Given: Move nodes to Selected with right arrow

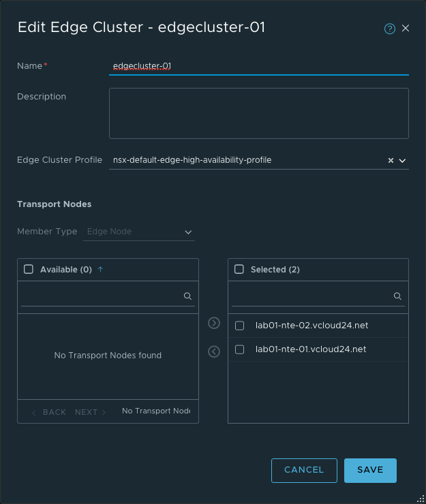Looking at the screenshot, I should [x=214, y=323].
